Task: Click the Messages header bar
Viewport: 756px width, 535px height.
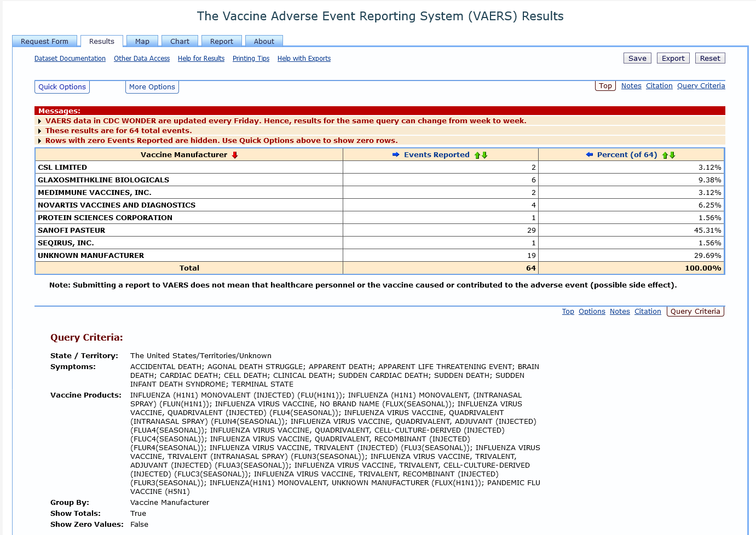Action: tap(380, 111)
